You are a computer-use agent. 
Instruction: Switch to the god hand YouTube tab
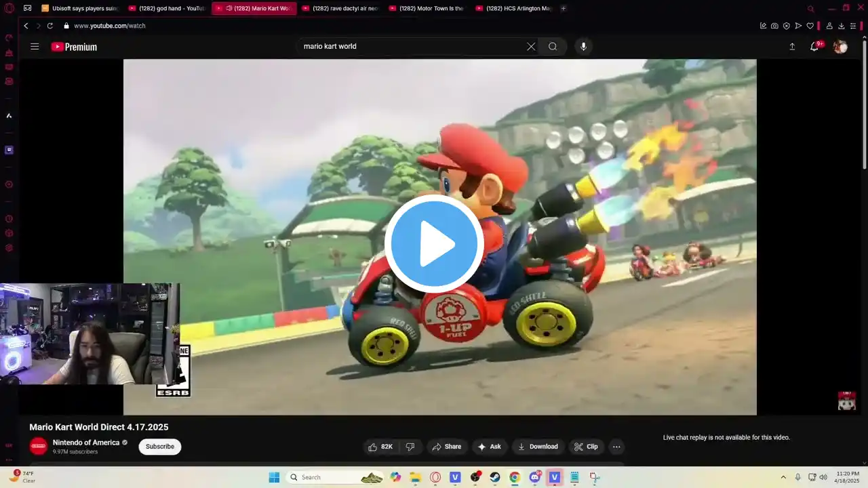pos(167,8)
